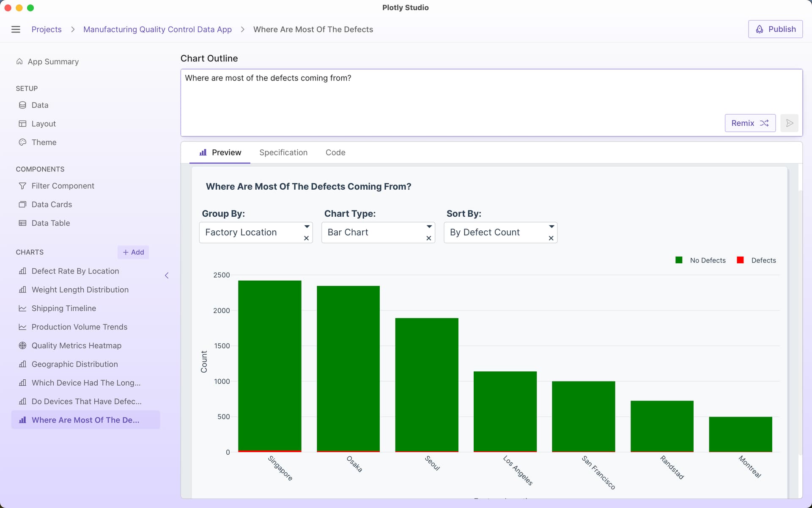Click the send arrow icon beside Remix
This screenshot has width=812, height=508.
[x=789, y=123]
